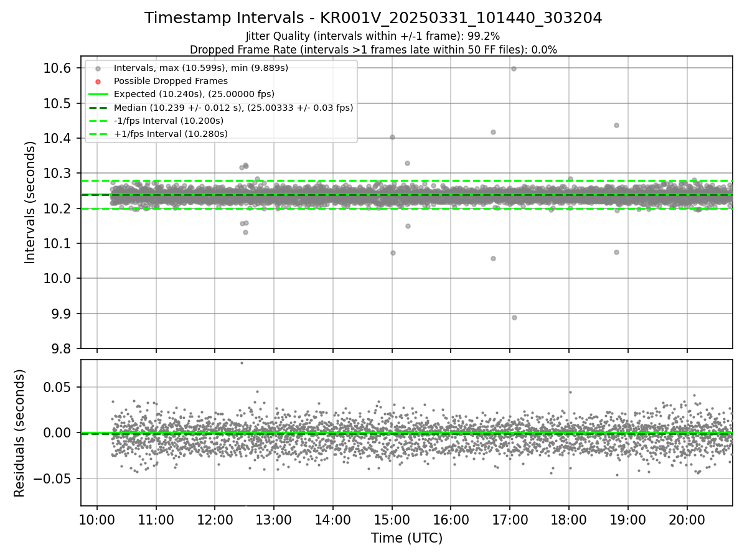Image resolution: width=747 pixels, height=560 pixels.
Task: Click the solid green line sample beside Expected
Action: click(98, 95)
